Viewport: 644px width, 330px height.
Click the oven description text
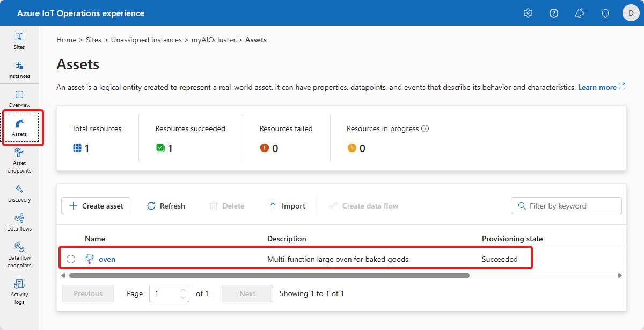(x=339, y=259)
